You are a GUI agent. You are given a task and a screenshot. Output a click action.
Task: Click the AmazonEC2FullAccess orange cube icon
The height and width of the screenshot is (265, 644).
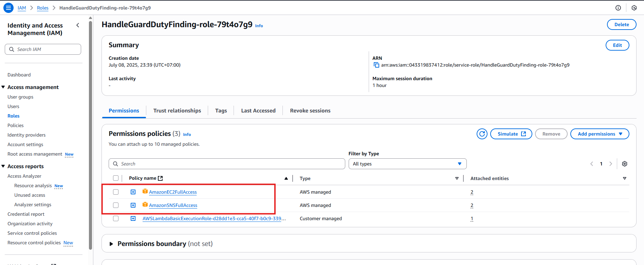[x=145, y=191]
